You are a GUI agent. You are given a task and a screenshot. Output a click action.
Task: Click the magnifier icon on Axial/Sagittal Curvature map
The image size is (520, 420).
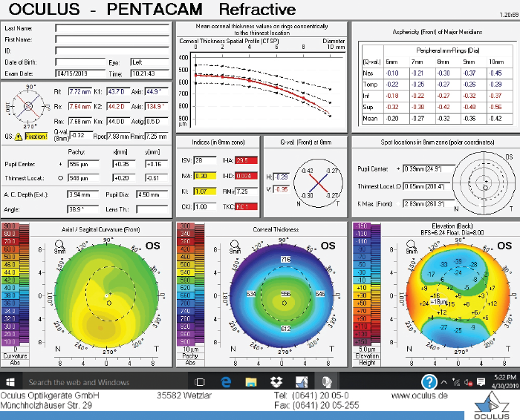59,245
